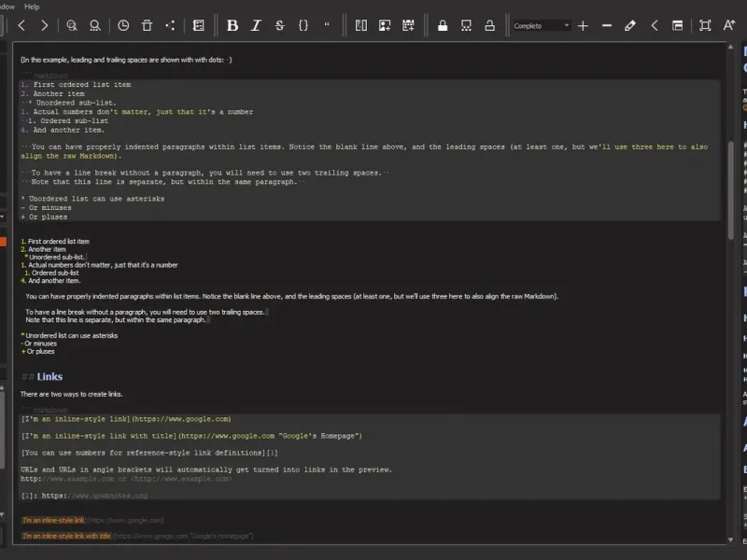The image size is (747, 560).
Task: Decrypt the note with open padlock
Action: 489,26
